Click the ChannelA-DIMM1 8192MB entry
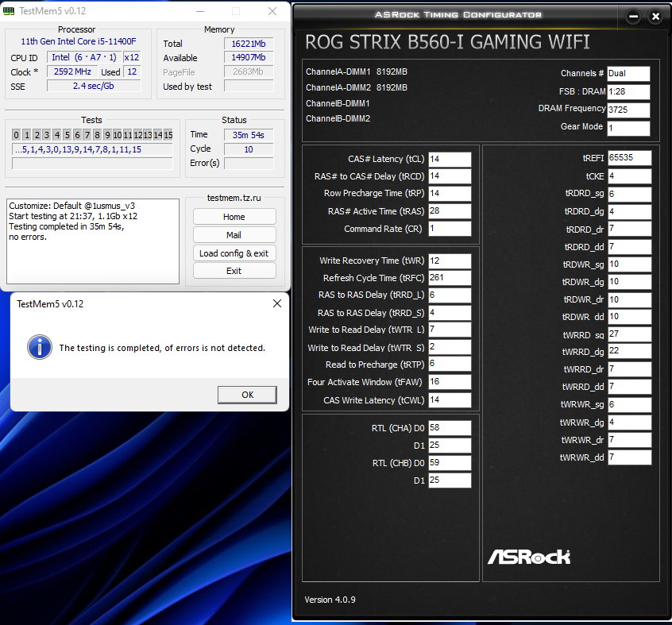This screenshot has width=672, height=625. pyautogui.click(x=357, y=72)
